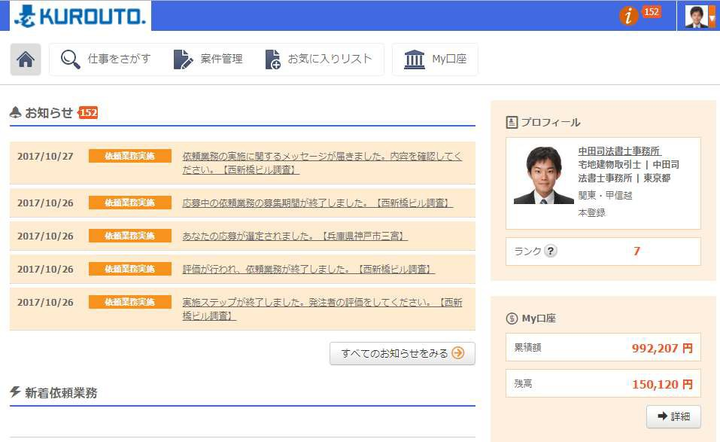
Task: Click the coin icon beside My口座 heading
Action: click(512, 318)
